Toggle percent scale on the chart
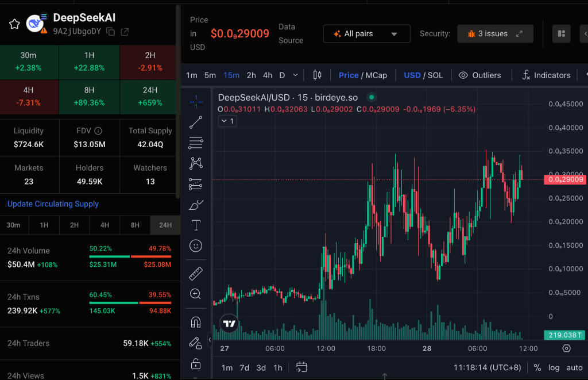This screenshot has width=588, height=380. click(x=537, y=367)
